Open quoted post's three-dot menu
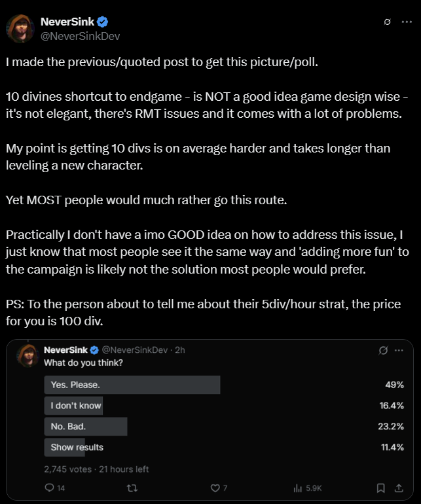 coord(399,350)
